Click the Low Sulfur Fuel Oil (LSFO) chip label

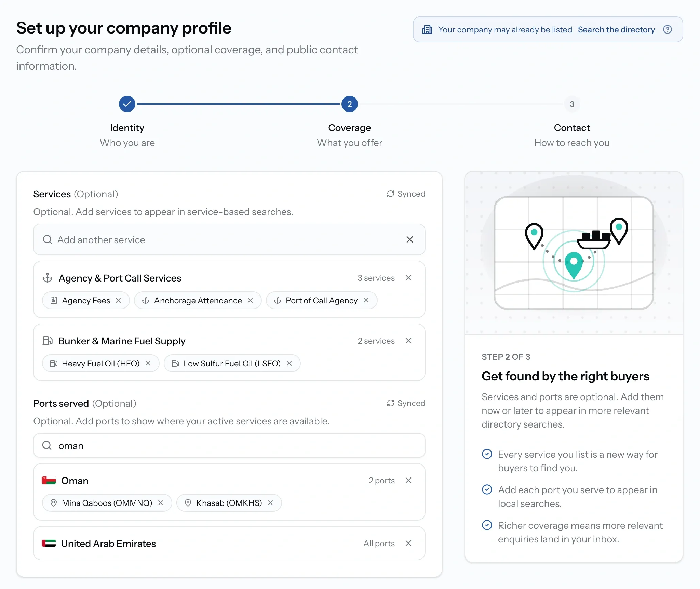click(x=232, y=363)
